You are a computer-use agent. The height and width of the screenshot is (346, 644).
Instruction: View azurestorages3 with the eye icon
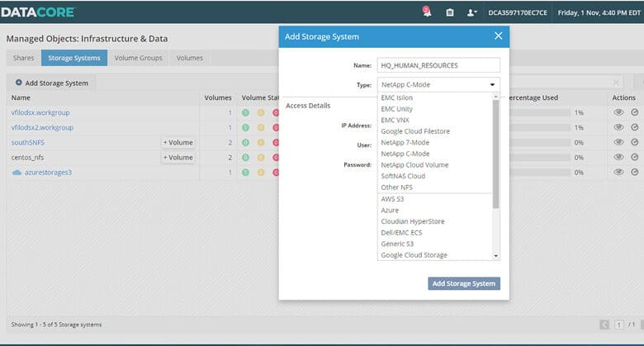click(x=618, y=173)
